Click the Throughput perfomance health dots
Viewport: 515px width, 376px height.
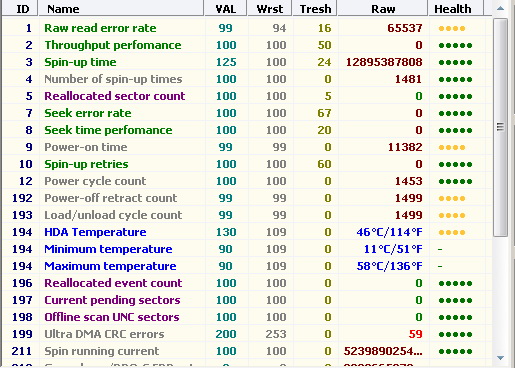point(455,45)
